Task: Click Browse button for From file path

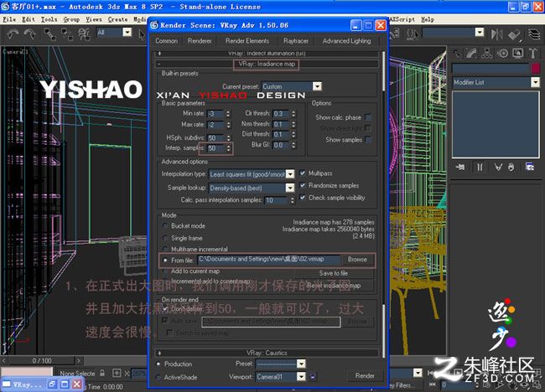Action: 357,260
